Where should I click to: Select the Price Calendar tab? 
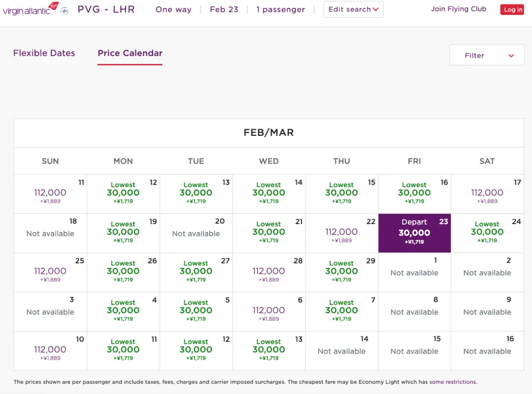point(130,53)
